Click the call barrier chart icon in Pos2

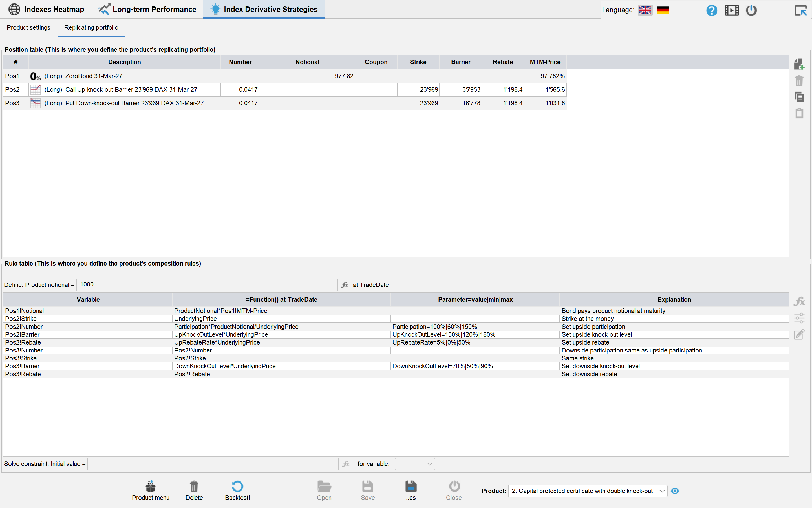[x=35, y=90]
